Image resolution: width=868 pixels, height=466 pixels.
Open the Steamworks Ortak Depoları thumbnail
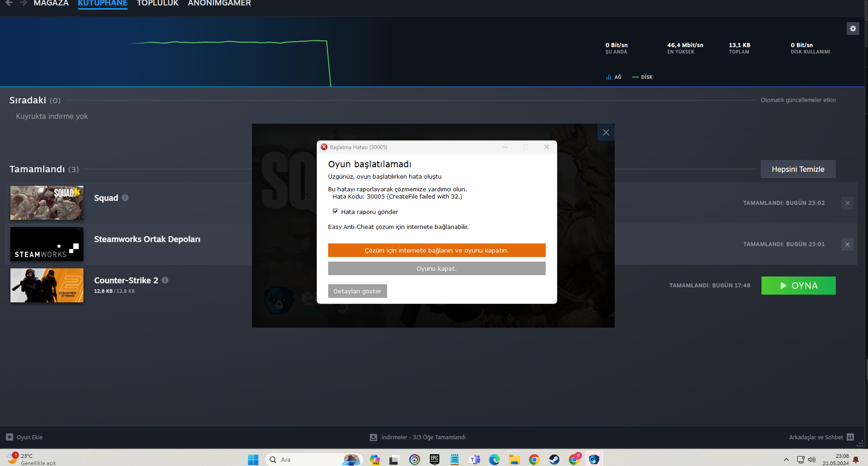47,244
